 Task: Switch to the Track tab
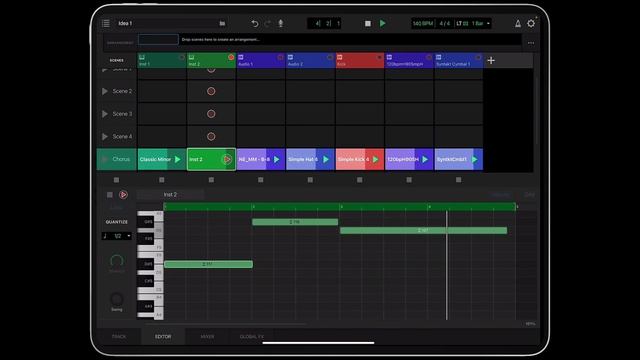[x=119, y=337]
